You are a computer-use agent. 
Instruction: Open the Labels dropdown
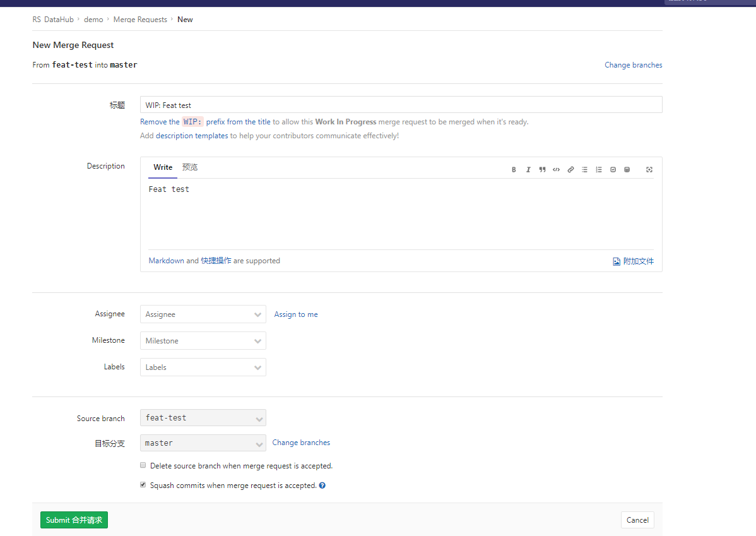coord(203,367)
